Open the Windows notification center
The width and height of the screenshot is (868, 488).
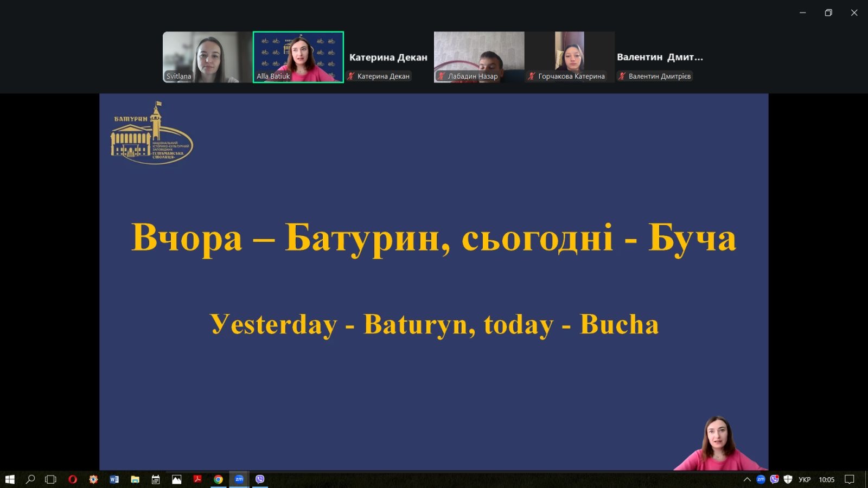pyautogui.click(x=850, y=479)
